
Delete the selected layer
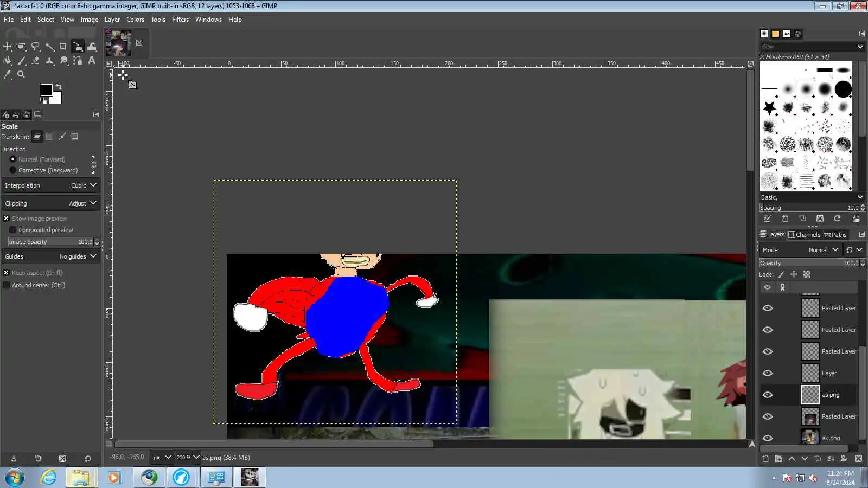858,459
